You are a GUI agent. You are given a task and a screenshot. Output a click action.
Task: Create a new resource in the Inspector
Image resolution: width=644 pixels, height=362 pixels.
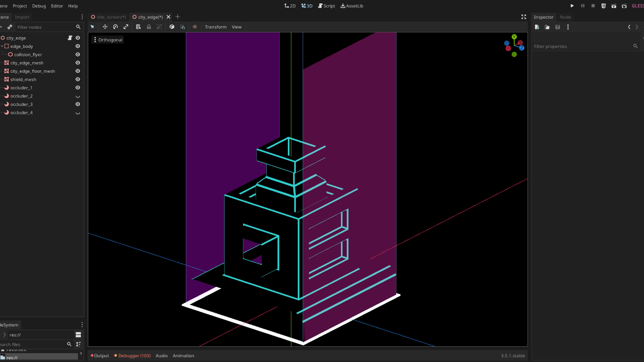[537, 27]
